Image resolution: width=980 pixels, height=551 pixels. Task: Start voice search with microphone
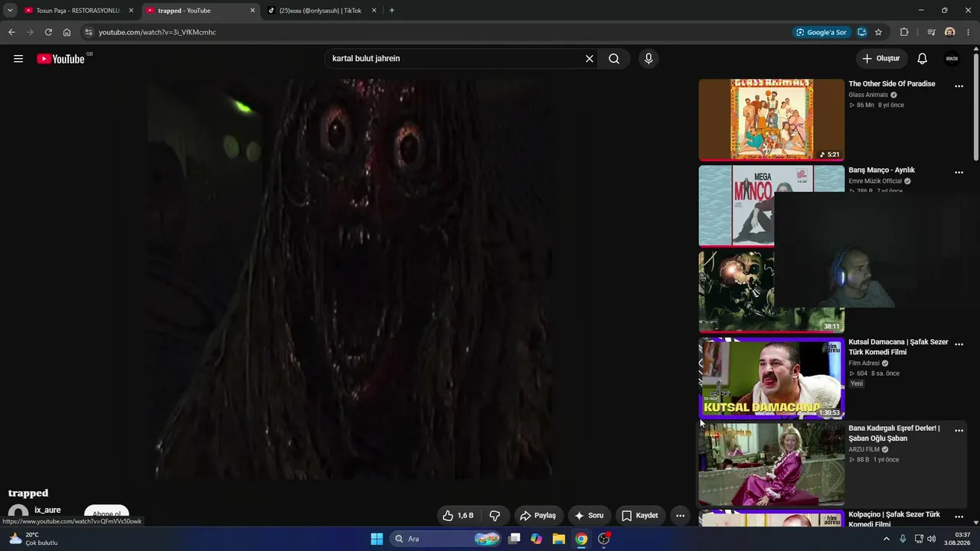click(x=648, y=59)
